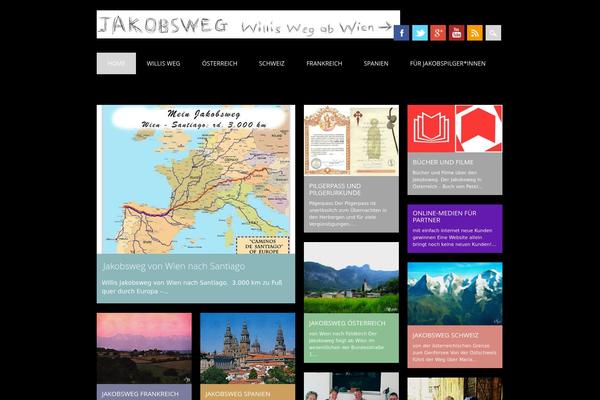Open the YouTube social icon
Screen dimensions: 600x400
pos(457,33)
